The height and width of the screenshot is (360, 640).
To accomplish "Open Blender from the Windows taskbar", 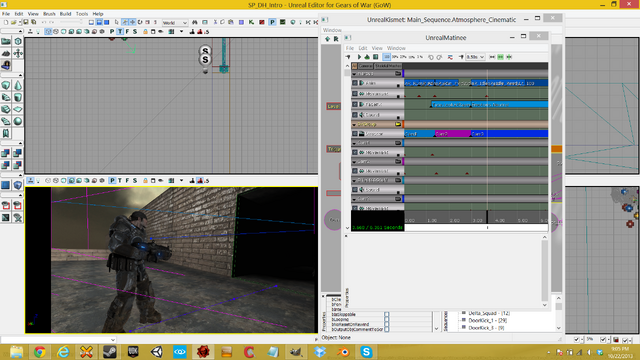I will point(343,351).
